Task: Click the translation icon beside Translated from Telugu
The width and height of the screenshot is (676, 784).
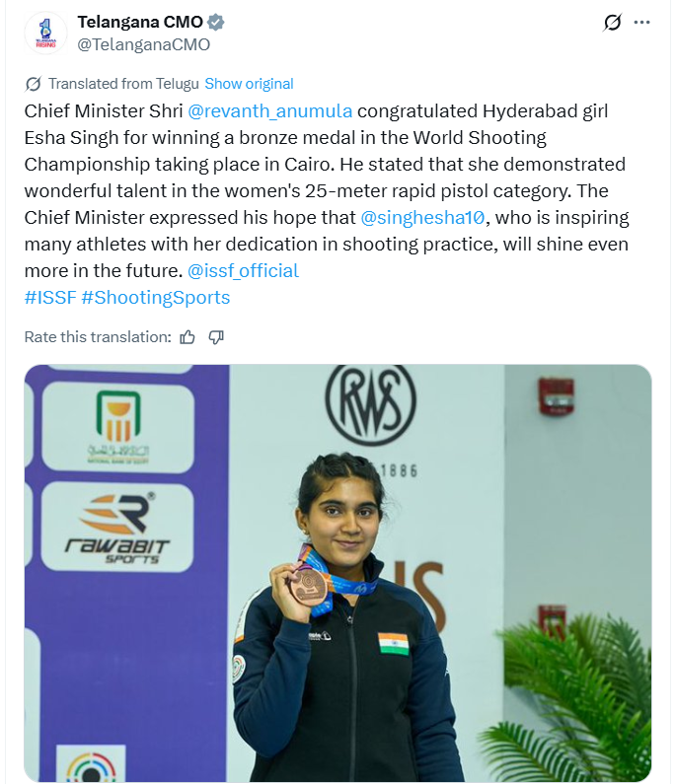Action: (33, 84)
